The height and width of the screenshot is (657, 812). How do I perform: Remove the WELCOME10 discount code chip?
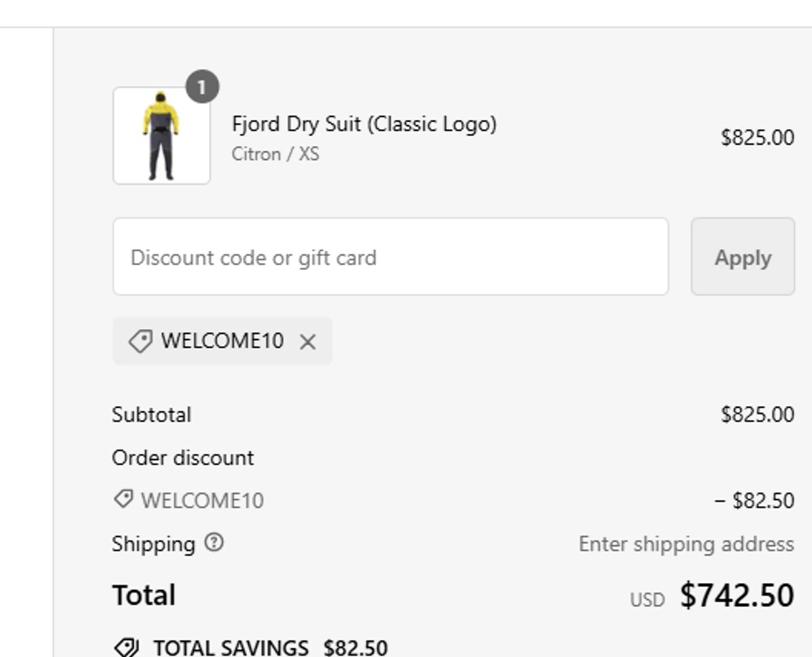coord(307,342)
